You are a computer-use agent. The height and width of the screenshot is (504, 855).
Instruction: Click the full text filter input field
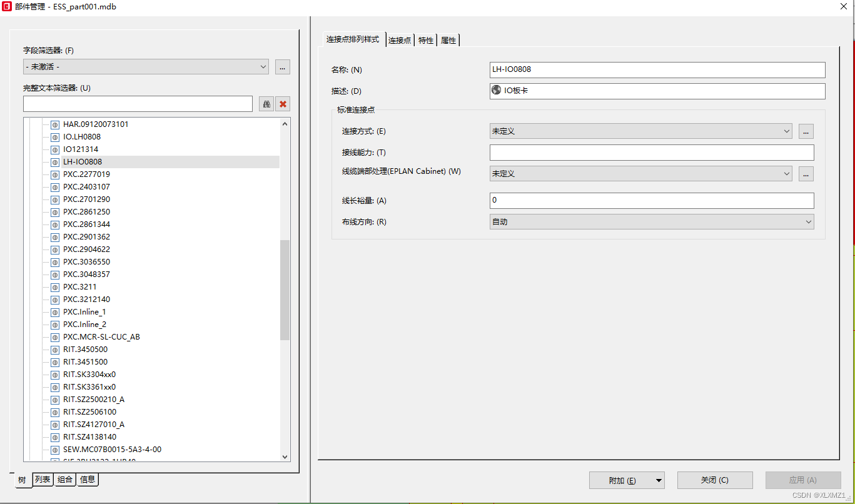point(138,104)
